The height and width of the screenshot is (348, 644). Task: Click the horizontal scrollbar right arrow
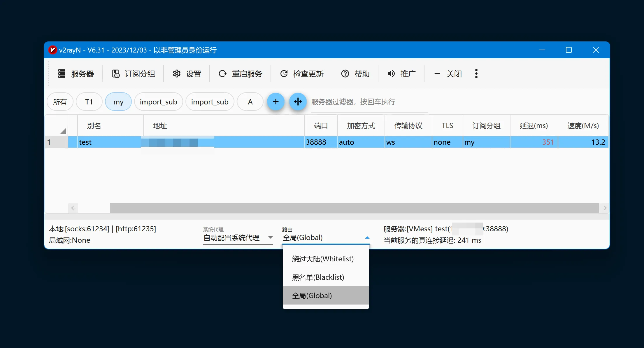tap(604, 208)
